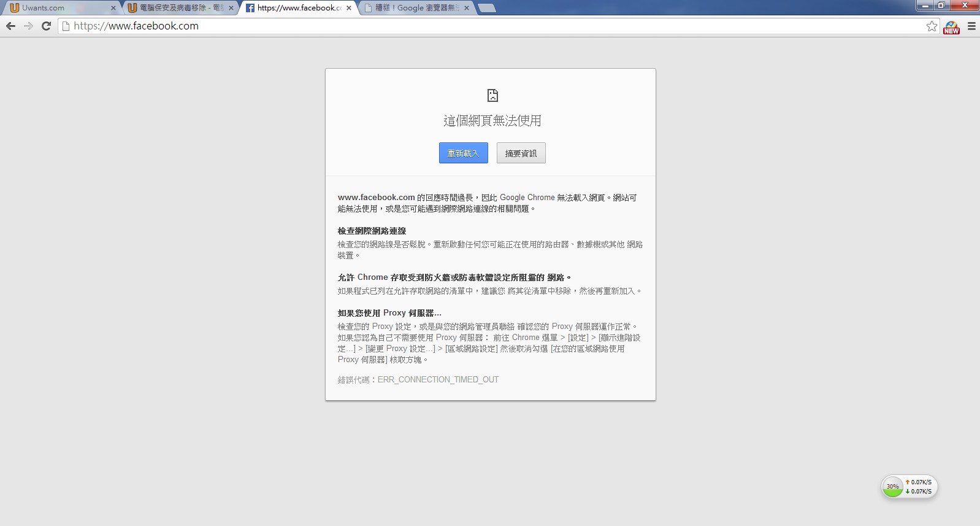Click the download speed 0.07K/S indicator

click(919, 492)
